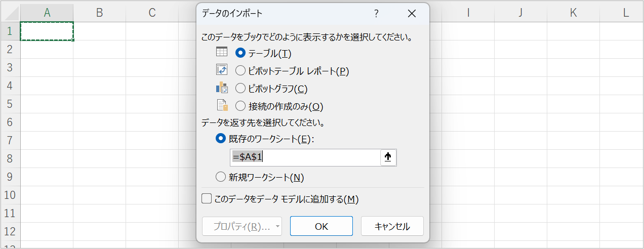This screenshot has height=249, width=644.
Task: Select 新規ワークシート radio option
Action: [x=221, y=177]
